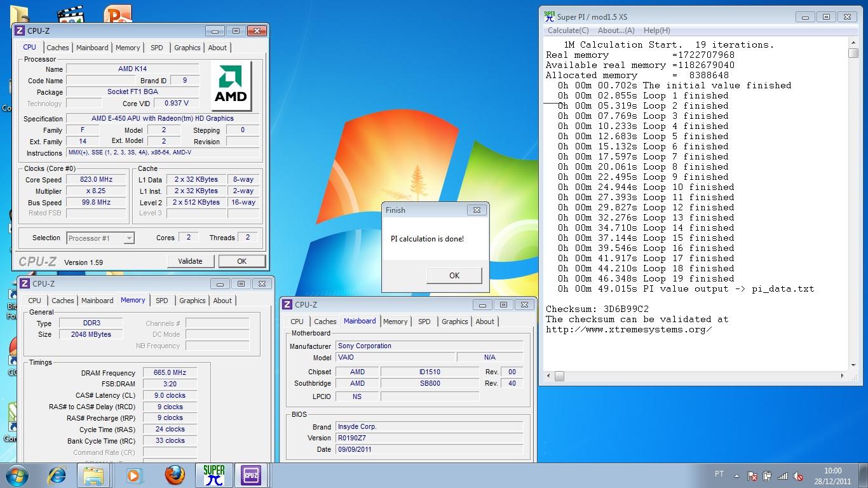Click CAS# Latency value 9.0 clocks
Image resolution: width=868 pixels, height=488 pixels.
[x=170, y=396]
